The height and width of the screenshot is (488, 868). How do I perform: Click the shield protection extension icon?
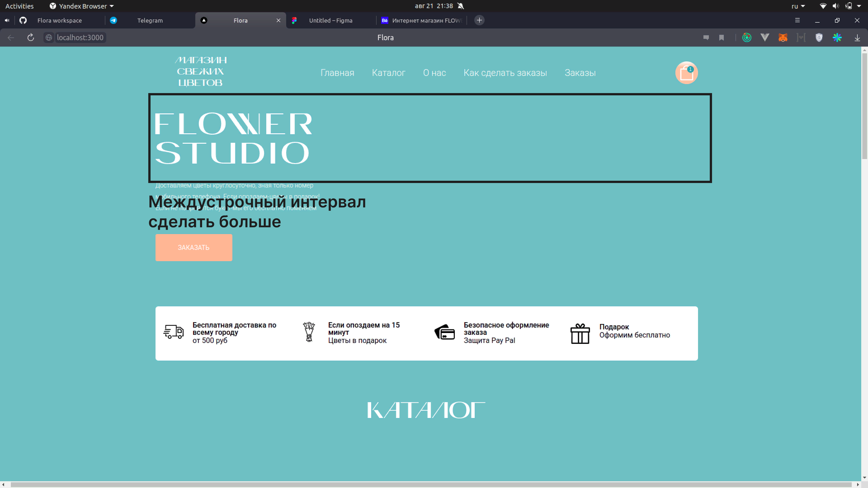pos(819,37)
